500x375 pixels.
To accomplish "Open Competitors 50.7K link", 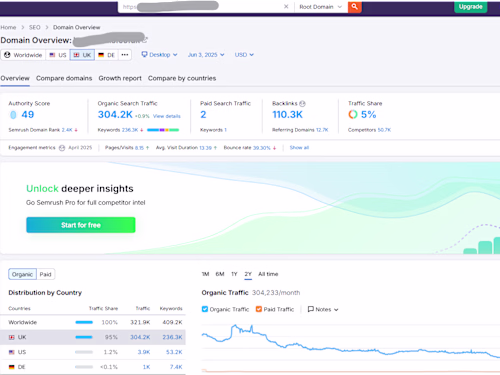I will pyautogui.click(x=384, y=130).
